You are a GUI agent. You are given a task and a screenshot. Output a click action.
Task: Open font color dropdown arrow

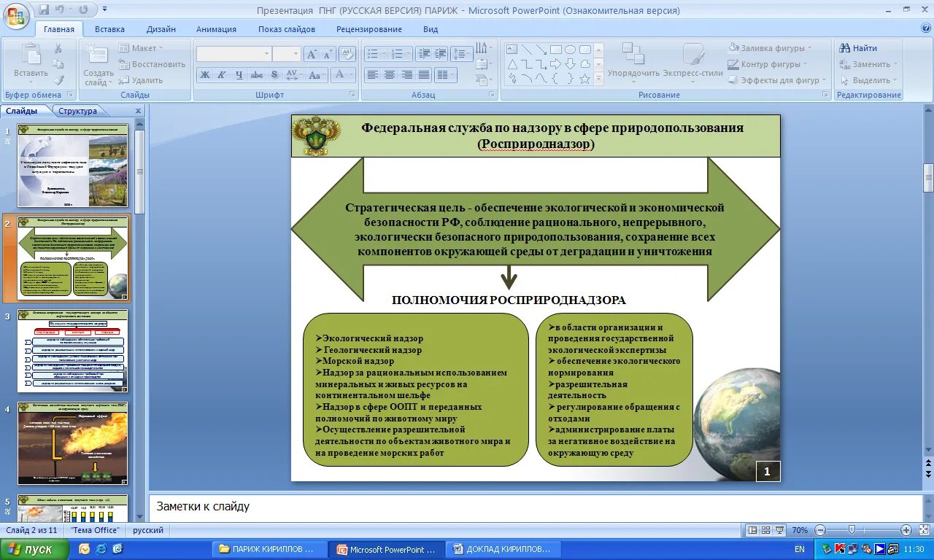[352, 74]
